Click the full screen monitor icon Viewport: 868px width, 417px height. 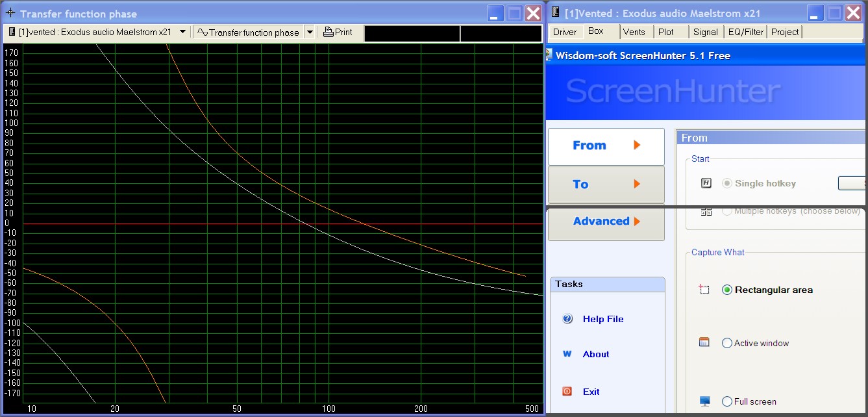point(704,401)
